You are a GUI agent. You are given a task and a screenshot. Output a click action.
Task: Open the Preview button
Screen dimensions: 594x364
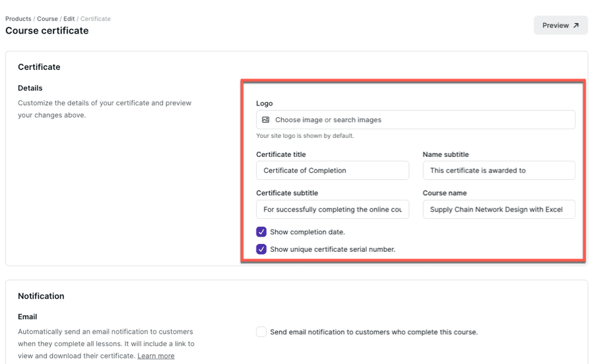pyautogui.click(x=560, y=26)
